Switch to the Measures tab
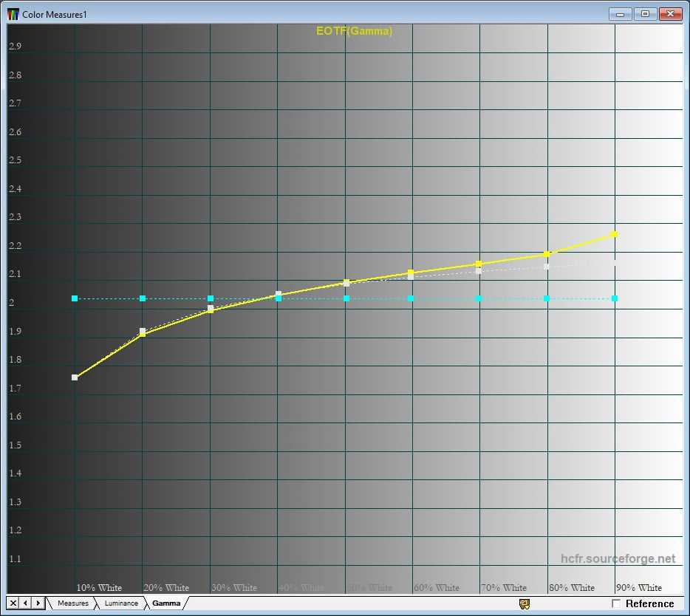 tap(72, 603)
